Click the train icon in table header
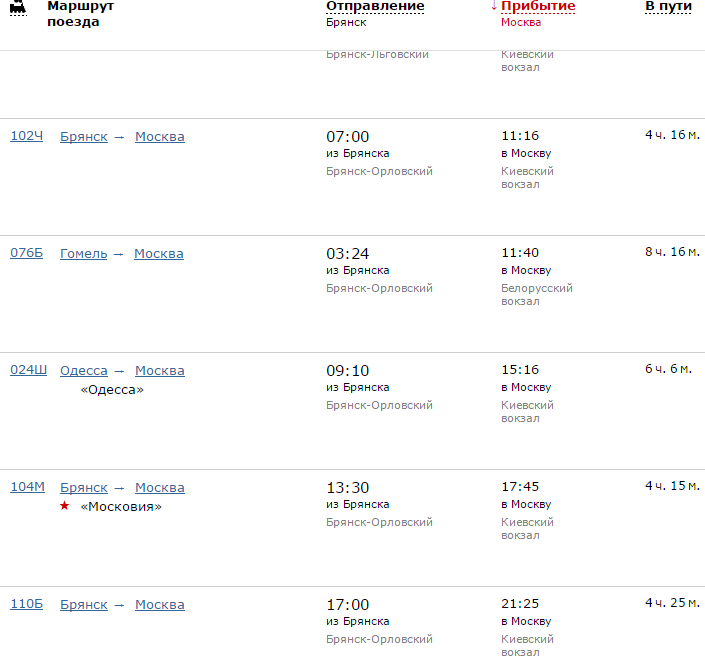This screenshot has width=705, height=671. [18, 8]
